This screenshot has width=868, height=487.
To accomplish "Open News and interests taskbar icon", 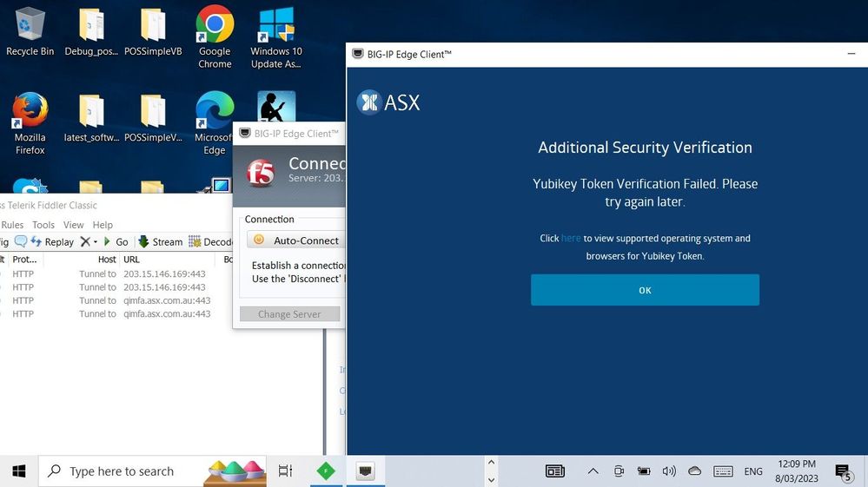I will point(554,471).
